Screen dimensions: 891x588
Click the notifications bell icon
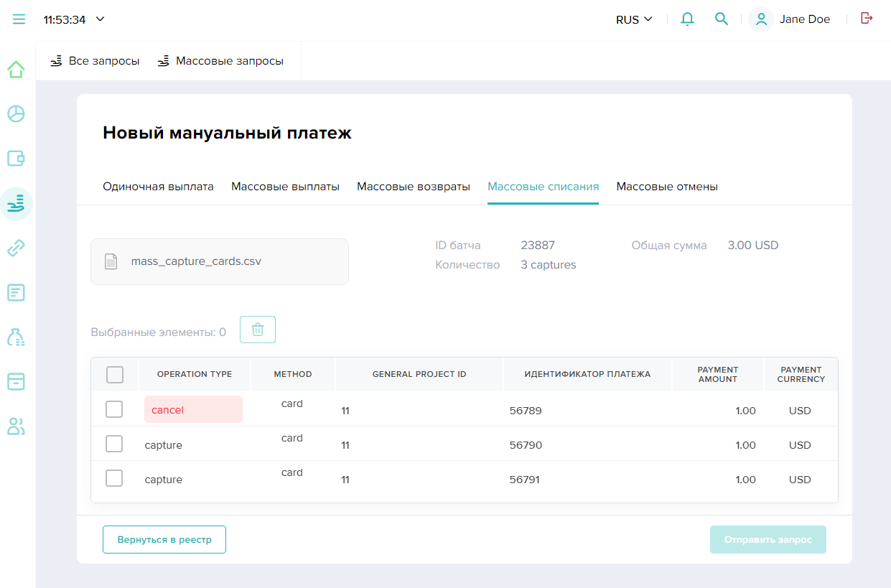pyautogui.click(x=687, y=19)
